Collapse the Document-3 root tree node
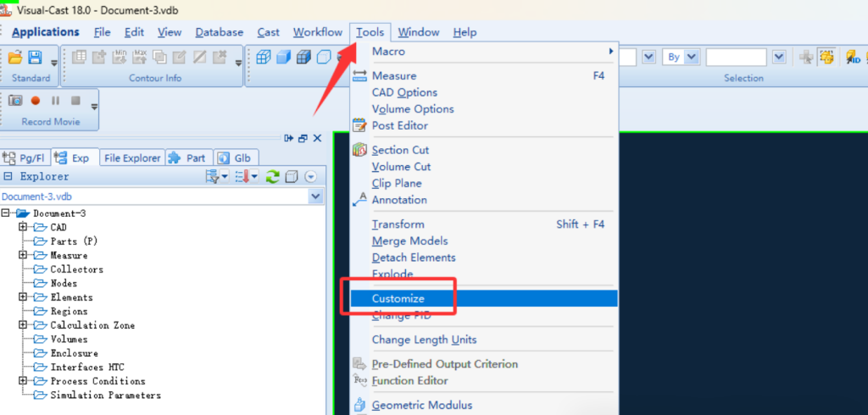868x415 pixels. tap(6, 213)
